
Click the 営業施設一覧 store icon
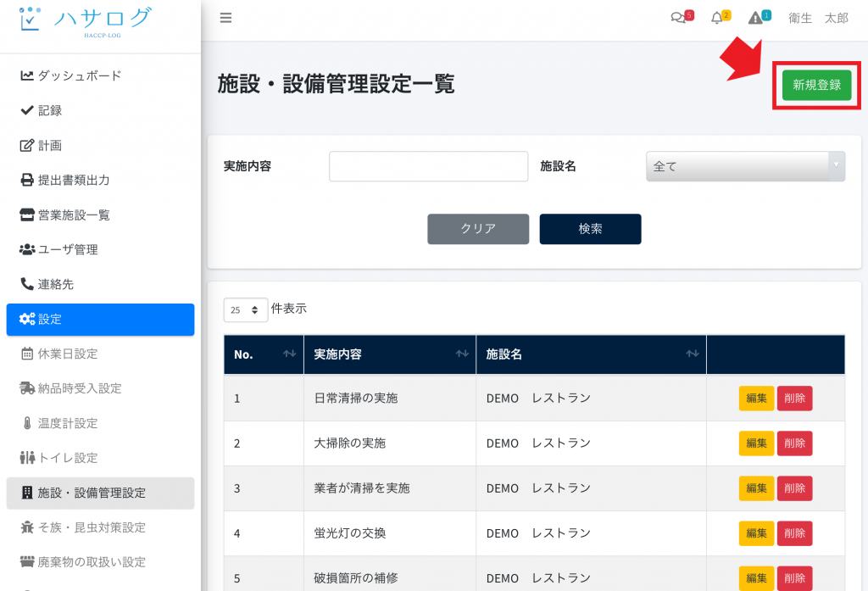(x=27, y=215)
